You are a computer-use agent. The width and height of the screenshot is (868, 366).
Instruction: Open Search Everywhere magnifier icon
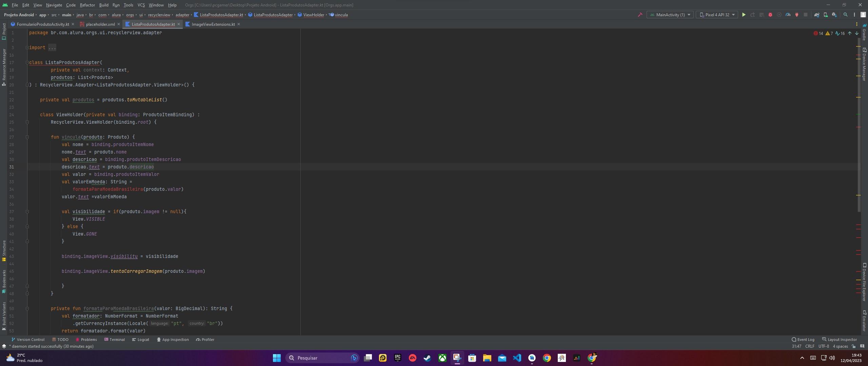845,15
